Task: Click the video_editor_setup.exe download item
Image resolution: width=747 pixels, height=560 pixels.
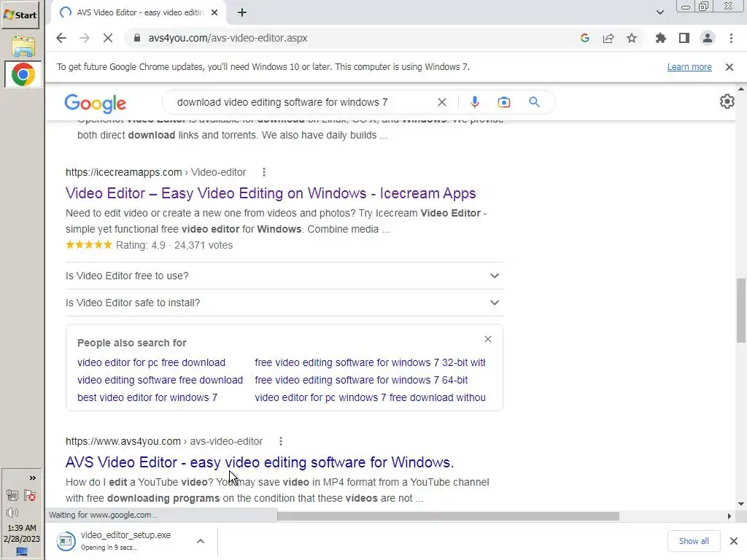Action: pyautogui.click(x=124, y=541)
